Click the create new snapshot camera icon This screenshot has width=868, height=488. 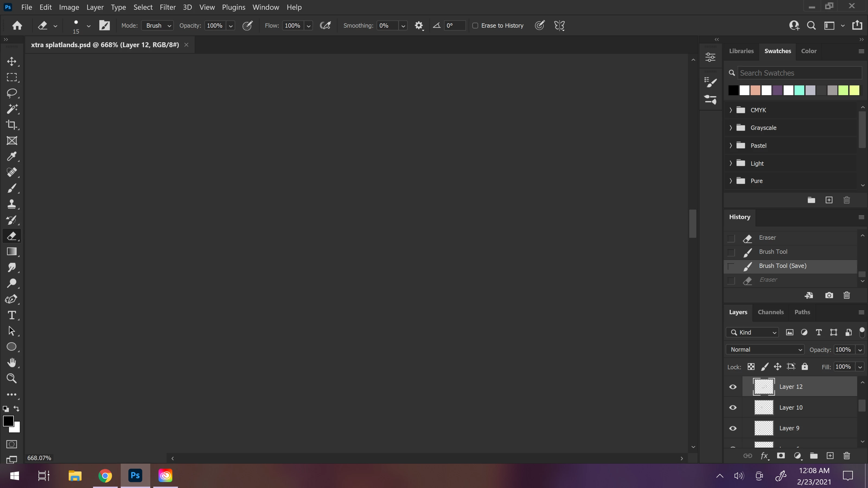coord(829,295)
